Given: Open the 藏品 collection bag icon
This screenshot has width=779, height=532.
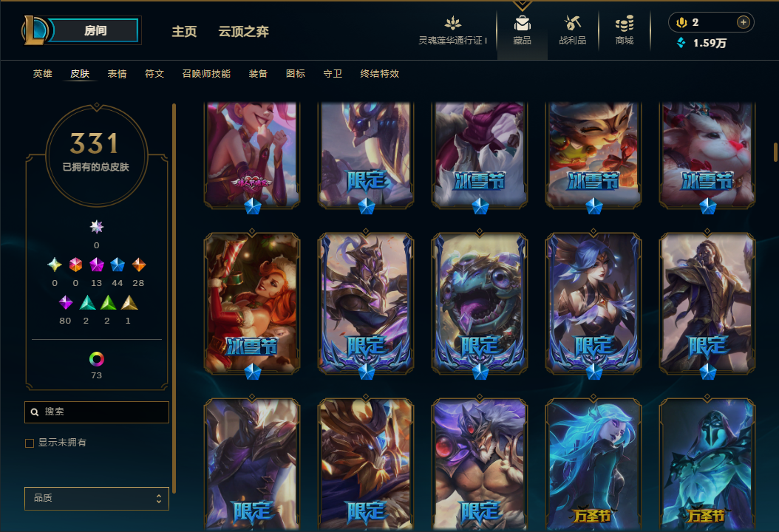Looking at the screenshot, I should 522,24.
